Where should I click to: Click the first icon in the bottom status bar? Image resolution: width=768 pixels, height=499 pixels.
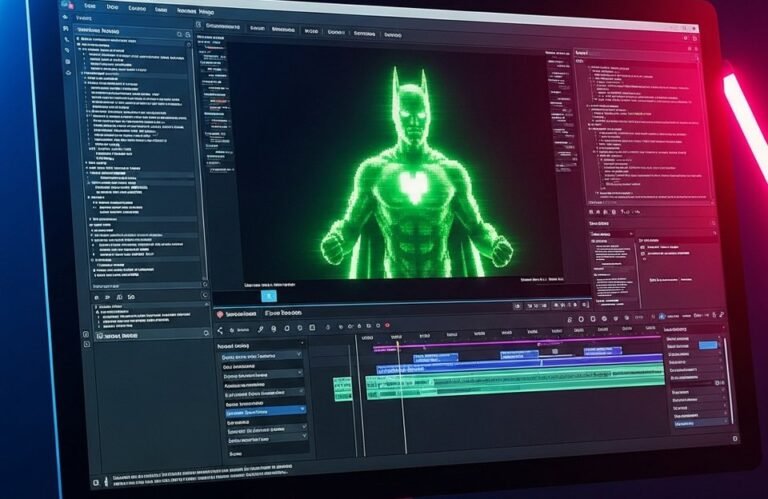pos(96,482)
